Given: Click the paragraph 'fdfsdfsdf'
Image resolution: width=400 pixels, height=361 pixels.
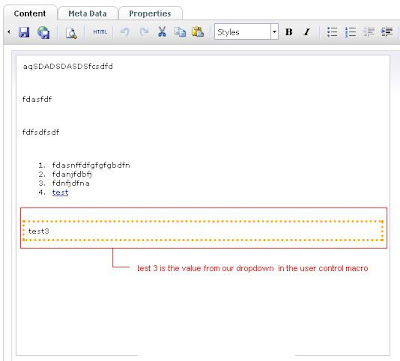Looking at the screenshot, I should (41, 132).
